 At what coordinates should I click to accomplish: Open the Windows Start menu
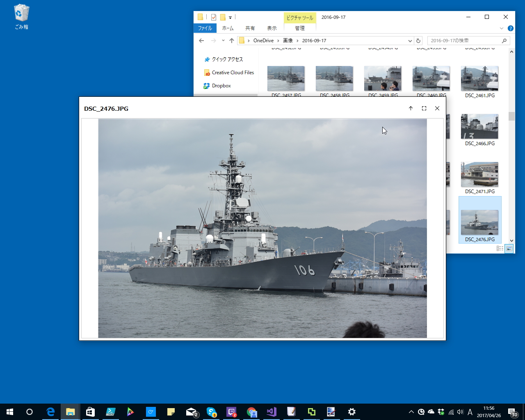pos(10,412)
